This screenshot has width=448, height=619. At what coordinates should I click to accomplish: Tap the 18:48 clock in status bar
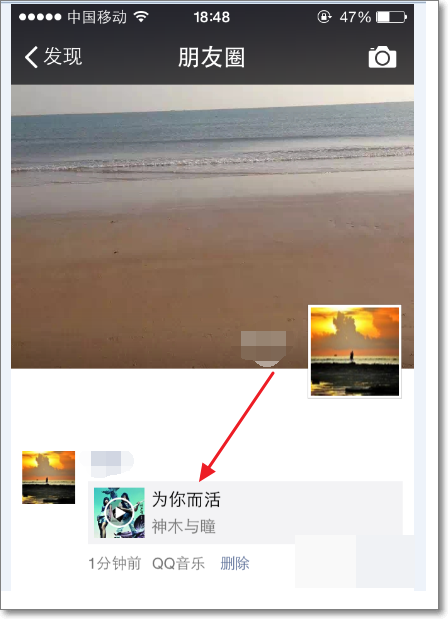tap(212, 17)
